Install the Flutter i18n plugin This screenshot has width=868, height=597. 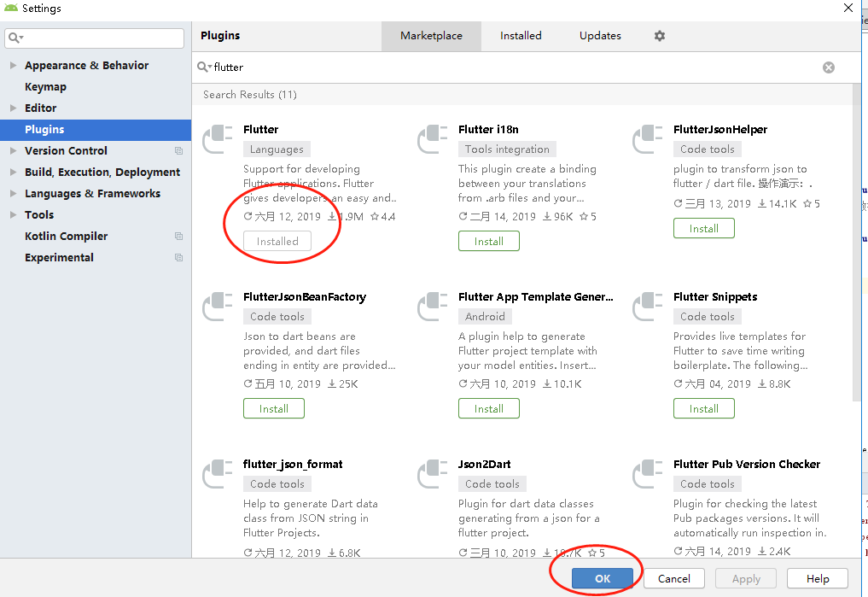tap(489, 242)
